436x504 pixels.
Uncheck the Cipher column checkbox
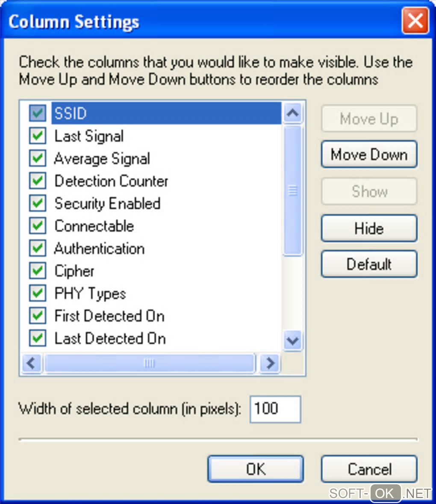[38, 271]
